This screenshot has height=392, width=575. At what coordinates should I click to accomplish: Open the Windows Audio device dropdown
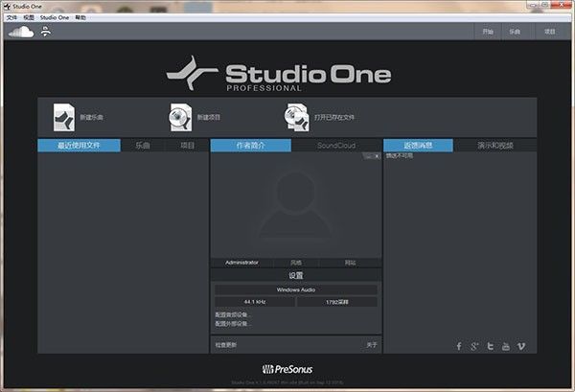click(296, 289)
